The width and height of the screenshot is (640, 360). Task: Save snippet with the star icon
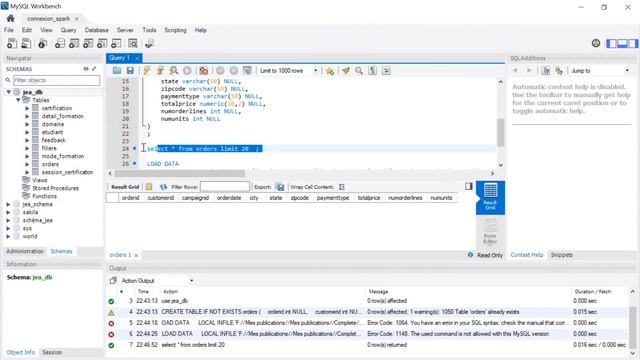click(x=330, y=71)
